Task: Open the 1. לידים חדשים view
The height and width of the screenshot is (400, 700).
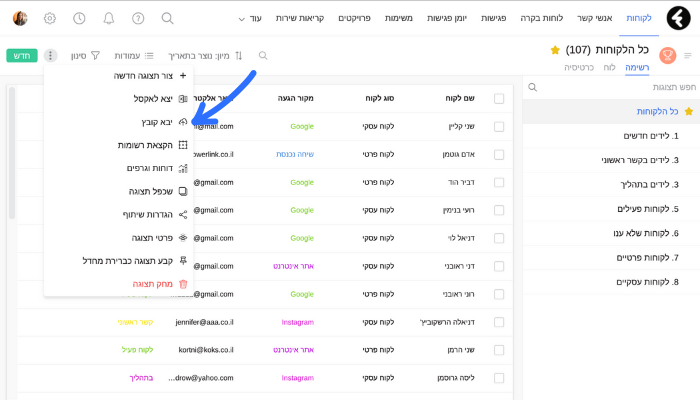Action: coord(651,136)
